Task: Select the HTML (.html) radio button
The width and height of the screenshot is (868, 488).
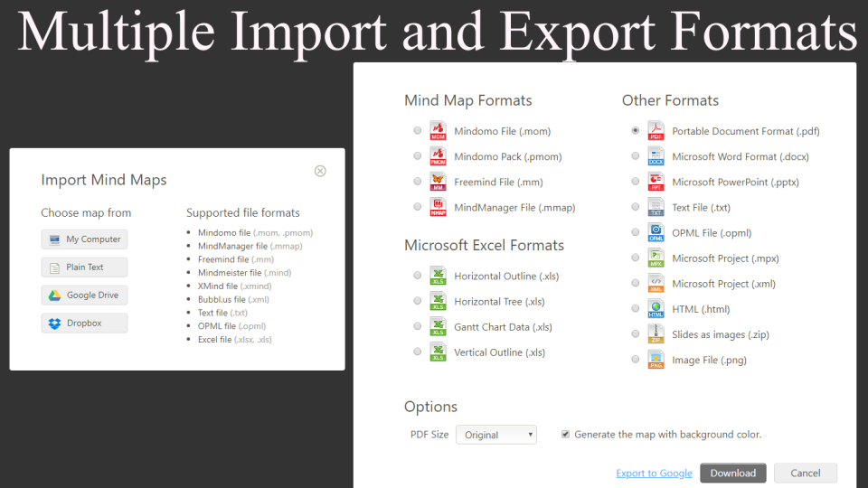Action: pyautogui.click(x=636, y=309)
